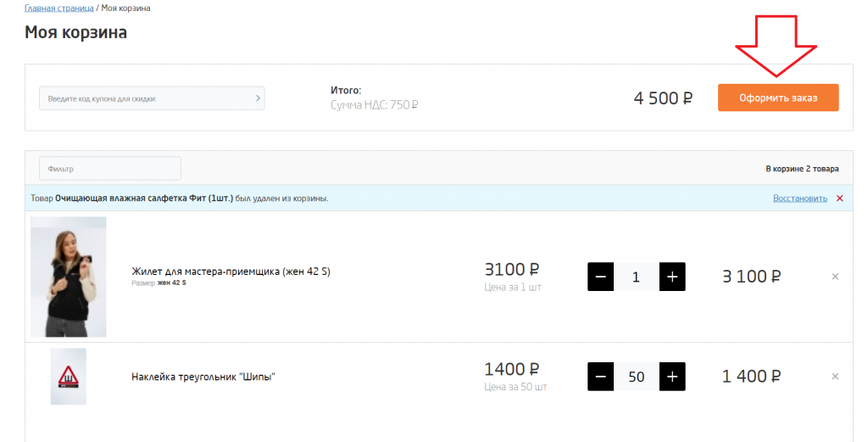Click the sticker quantity field showing 50
Screen dimensions: 868x442
tap(636, 377)
